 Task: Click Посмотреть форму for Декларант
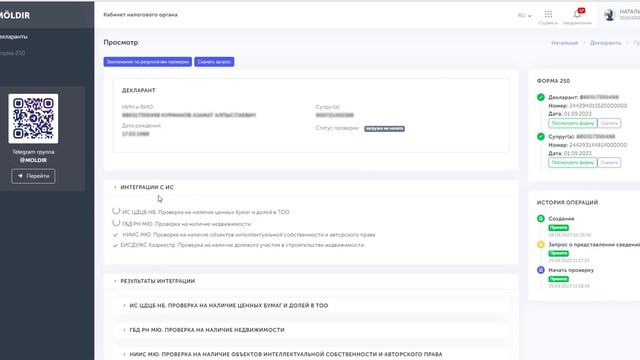(x=573, y=123)
